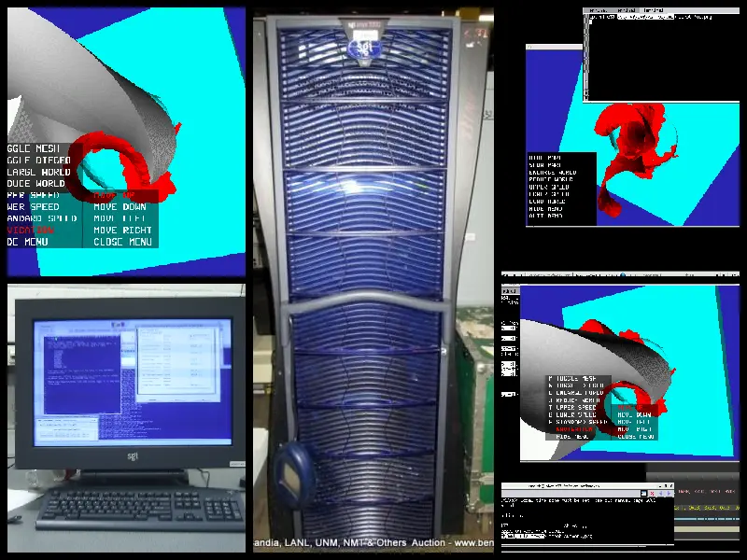Select MOVE LEFT in the top-left visualization menu
Image resolution: width=747 pixels, height=560 pixels.
[120, 218]
